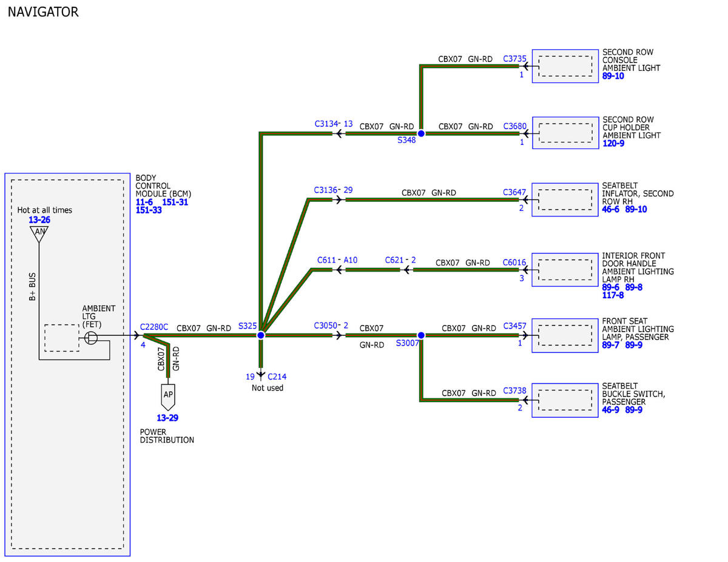Click the 'B+ BUS' vertical label
Image resolution: width=728 pixels, height=562 pixels.
point(32,286)
